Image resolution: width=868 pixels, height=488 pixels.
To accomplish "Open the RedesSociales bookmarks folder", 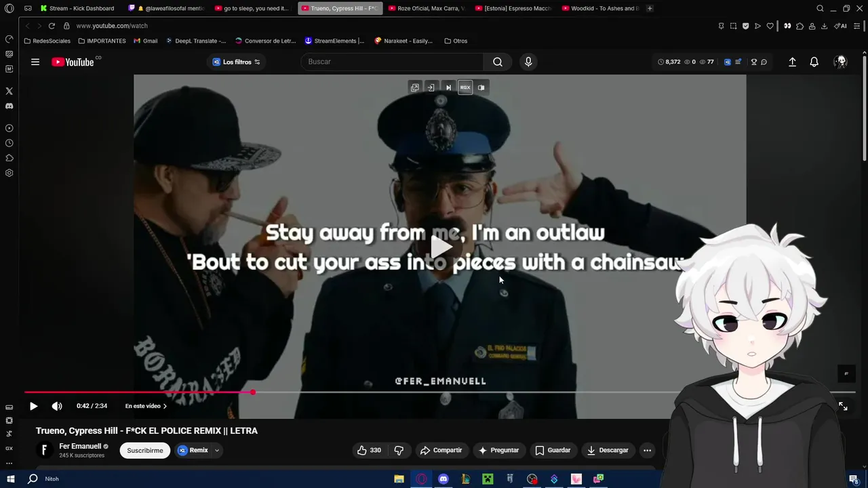I will pos(47,41).
